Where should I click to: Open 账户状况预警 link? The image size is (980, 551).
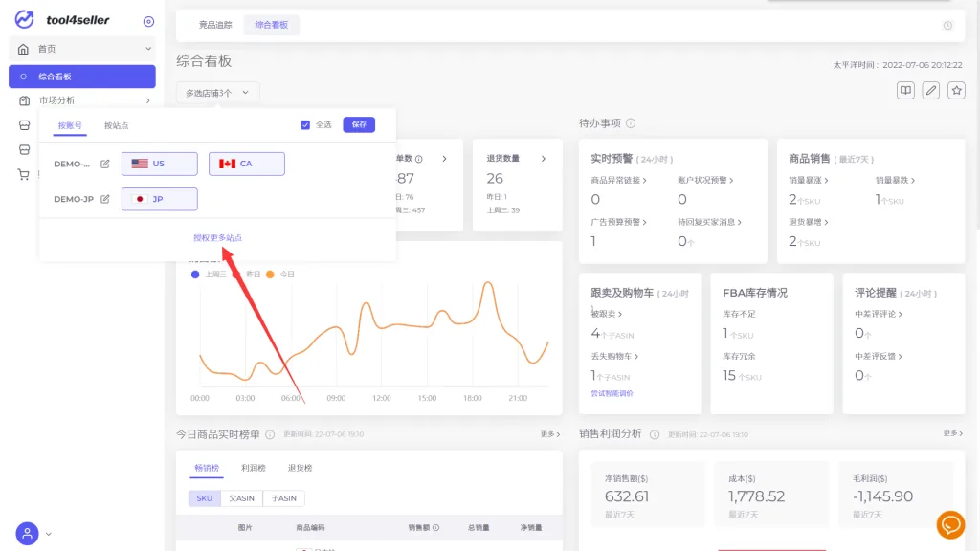pos(705,180)
